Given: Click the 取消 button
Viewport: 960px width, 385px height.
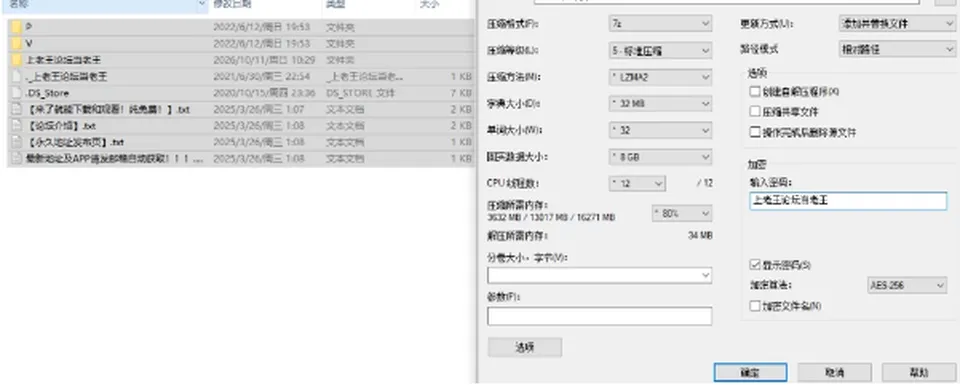Looking at the screenshot, I should point(834,372).
